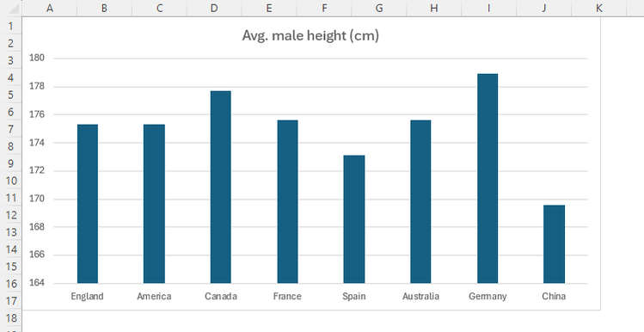This screenshot has height=332, width=644.
Task: Click the Canada axis label
Action: (x=221, y=296)
